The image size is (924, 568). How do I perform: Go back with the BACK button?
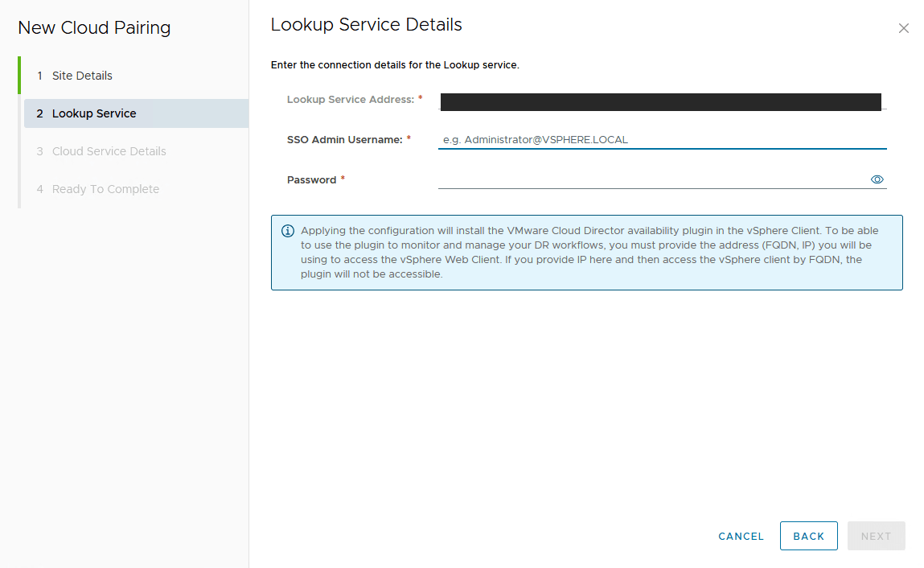point(808,536)
